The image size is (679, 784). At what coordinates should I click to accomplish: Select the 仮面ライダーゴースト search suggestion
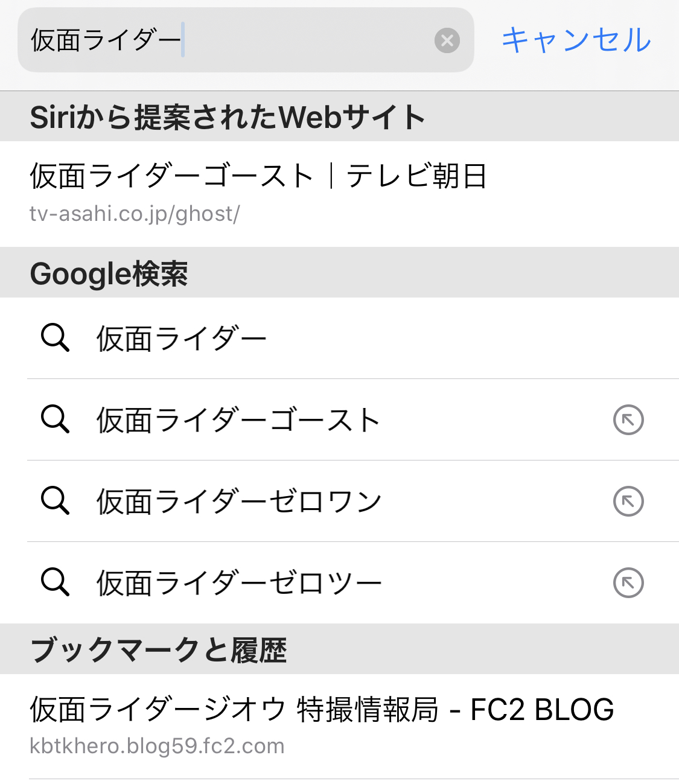[238, 420]
